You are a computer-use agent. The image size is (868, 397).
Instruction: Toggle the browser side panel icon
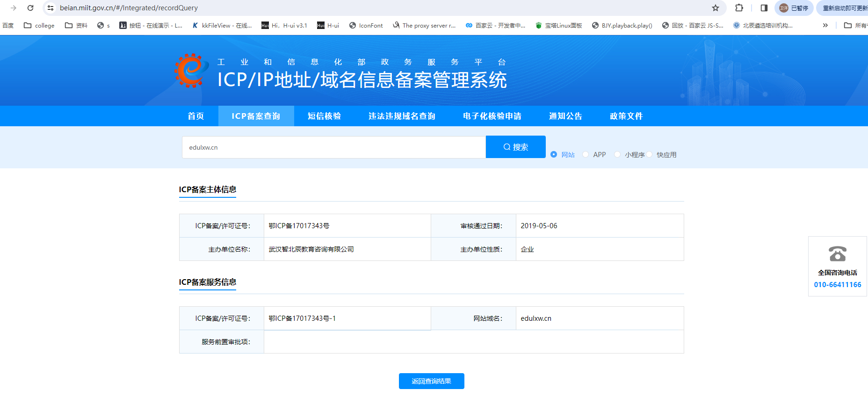tap(764, 8)
